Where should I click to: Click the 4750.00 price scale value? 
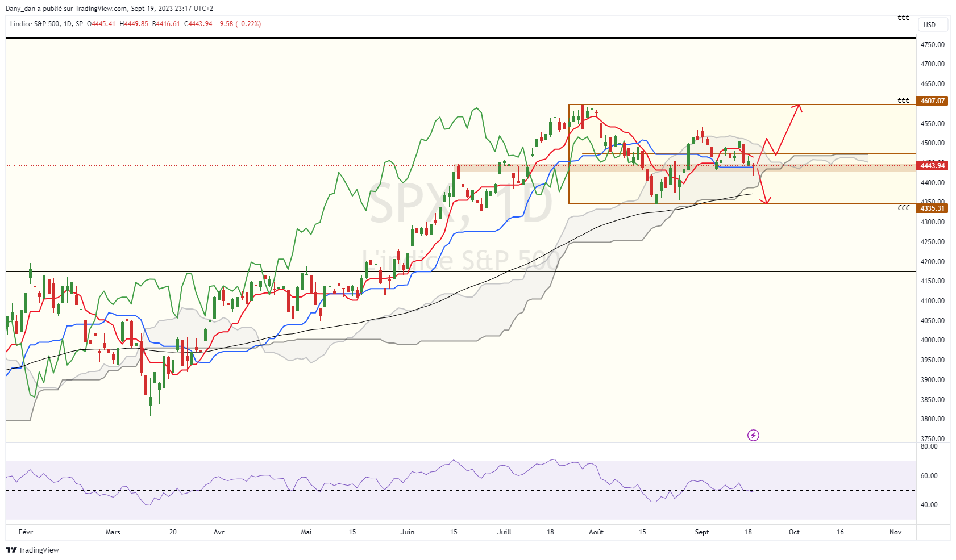933,44
